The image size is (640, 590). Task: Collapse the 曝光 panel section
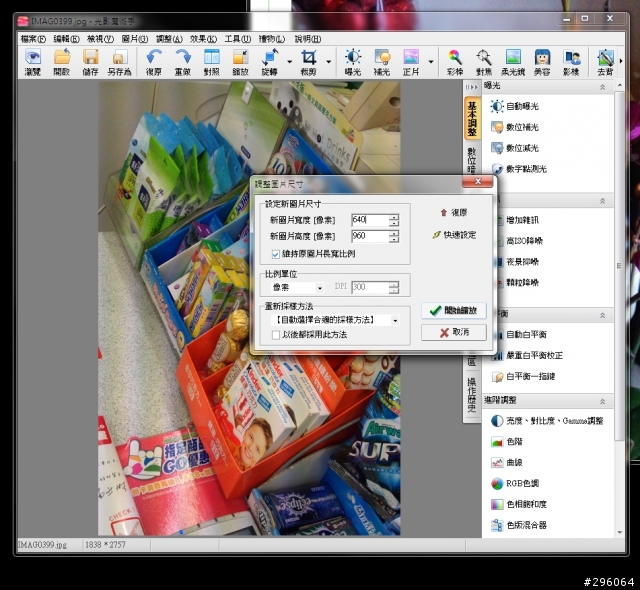coord(602,87)
